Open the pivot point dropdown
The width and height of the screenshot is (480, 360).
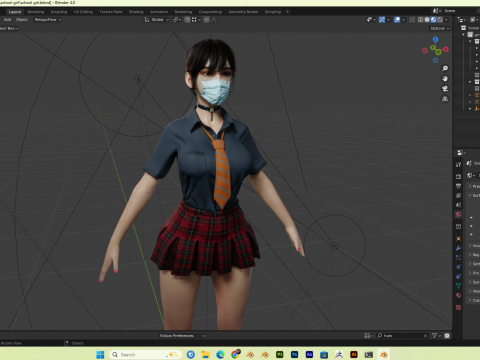point(177,20)
